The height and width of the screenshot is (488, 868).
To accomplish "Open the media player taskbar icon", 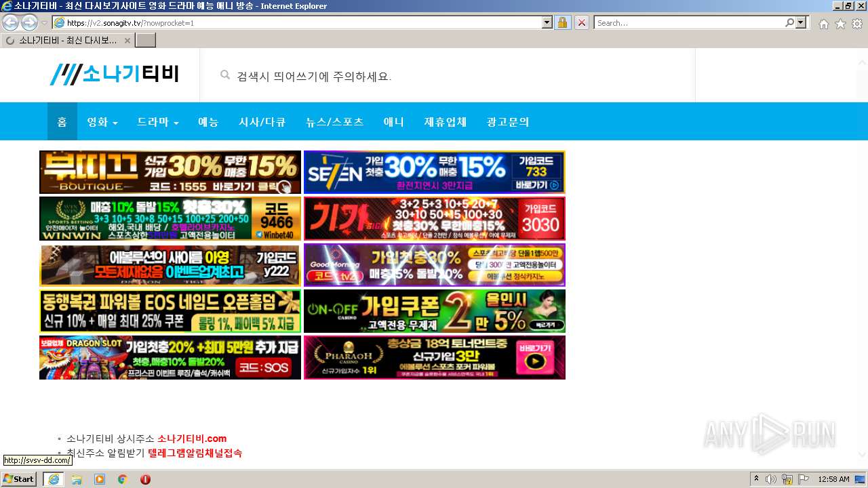I will point(100,479).
